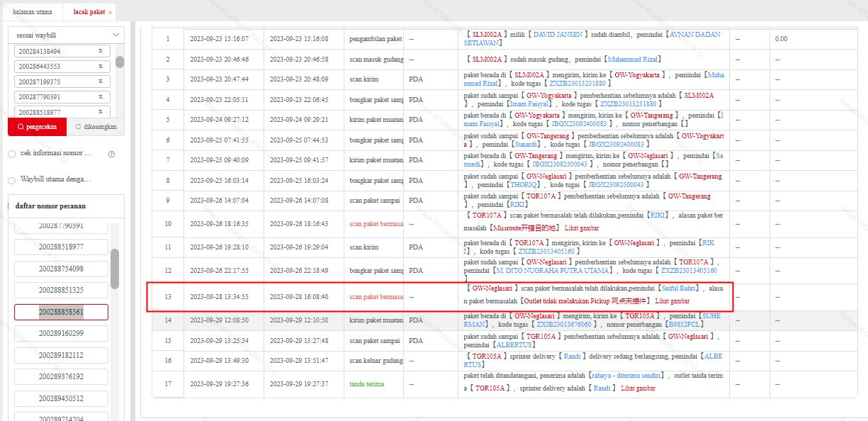This screenshot has width=868, height=421.
Task: Click sender name Saiful Bahri in row 13
Action: [680, 289]
